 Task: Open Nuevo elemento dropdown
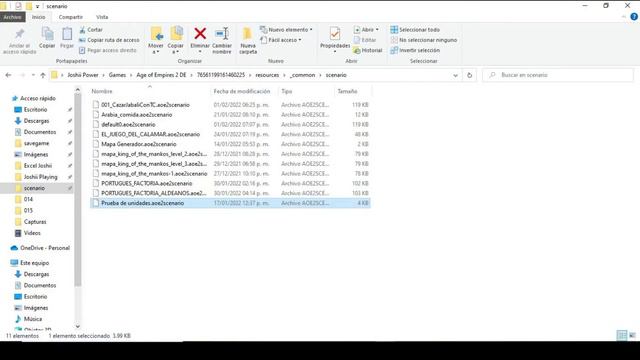click(x=286, y=30)
